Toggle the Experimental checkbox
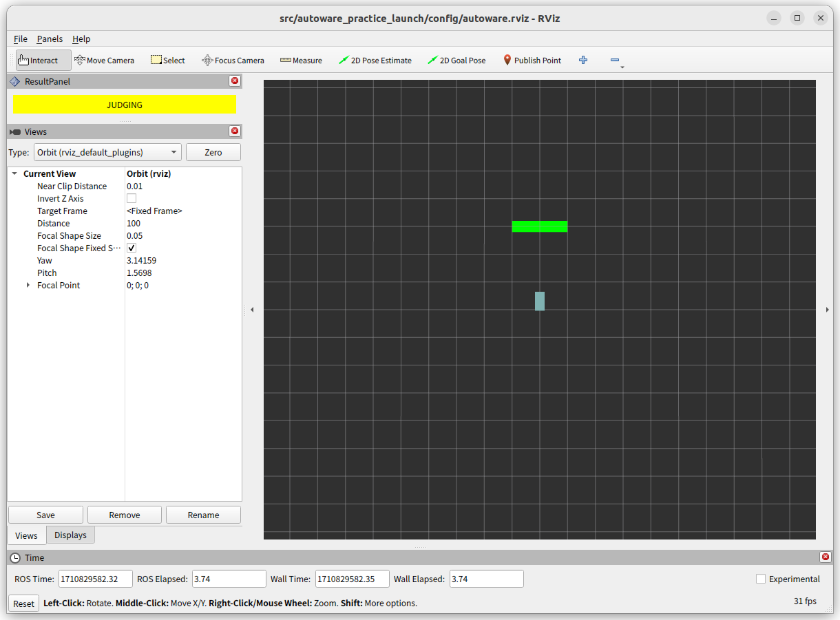Viewport: 840px width, 620px height. [761, 579]
